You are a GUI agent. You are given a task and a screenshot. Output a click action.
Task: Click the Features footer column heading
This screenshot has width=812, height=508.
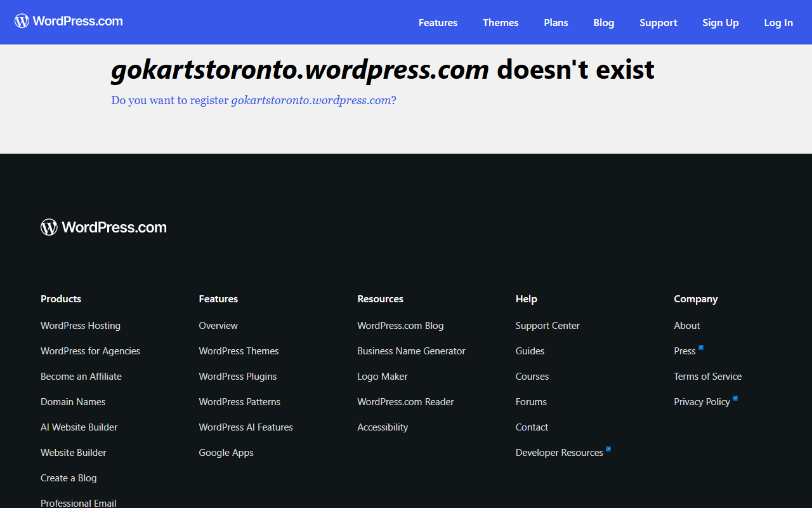coord(218,299)
